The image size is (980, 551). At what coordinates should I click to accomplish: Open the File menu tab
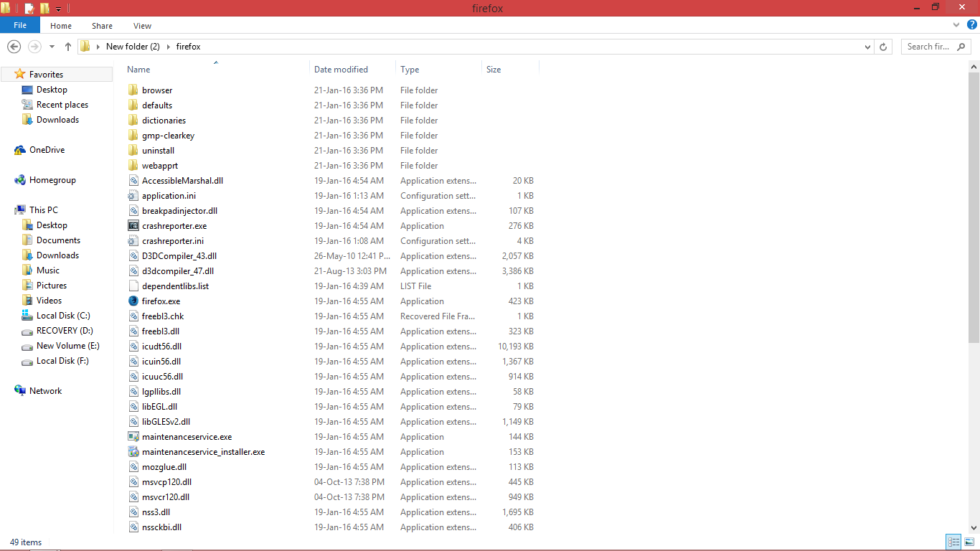[x=20, y=25]
